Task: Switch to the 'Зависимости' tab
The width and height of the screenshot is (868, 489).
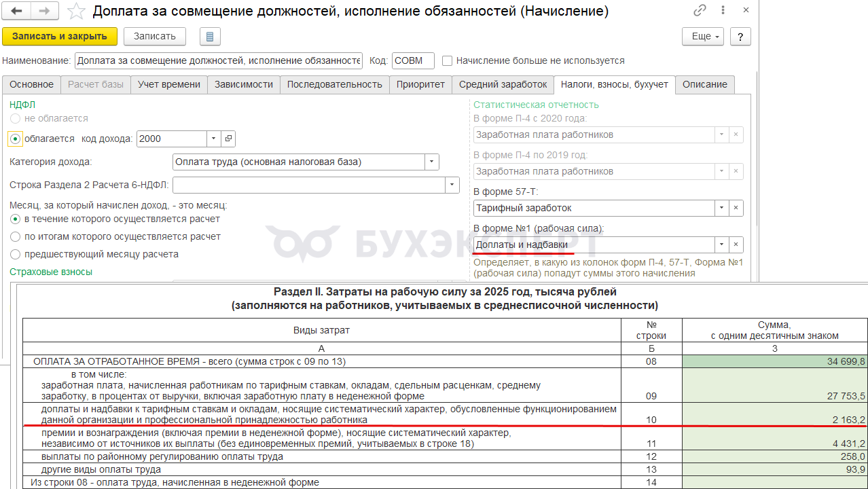Action: tap(244, 85)
